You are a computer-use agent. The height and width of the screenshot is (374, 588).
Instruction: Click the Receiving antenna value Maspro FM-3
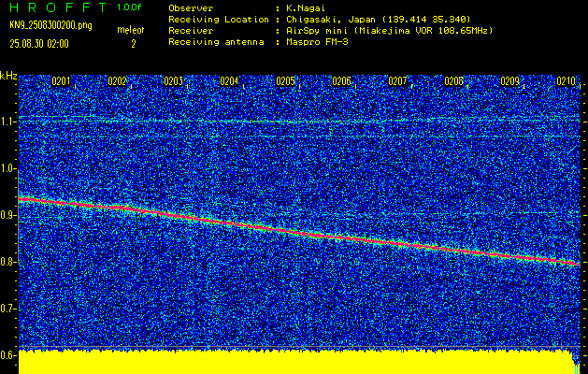click(317, 42)
